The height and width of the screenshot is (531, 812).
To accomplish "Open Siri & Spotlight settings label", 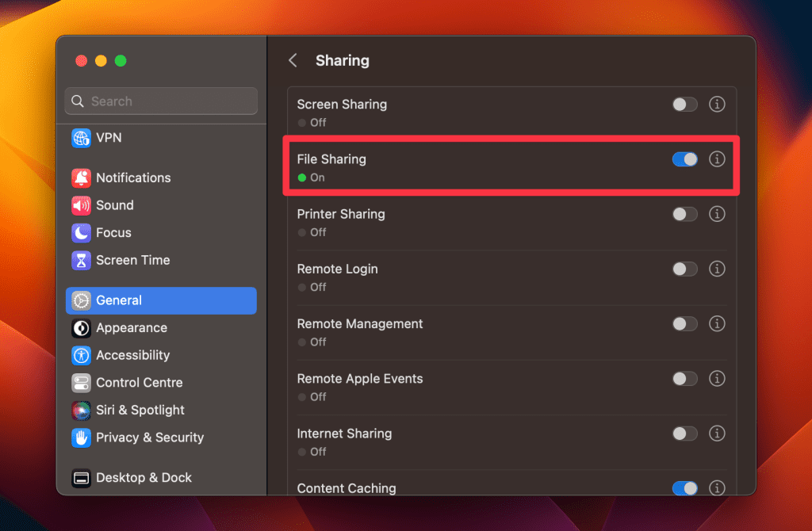I will [x=140, y=411].
